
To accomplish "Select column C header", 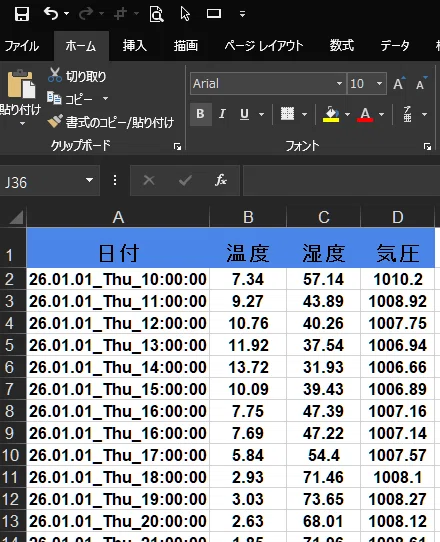I will coord(324,217).
